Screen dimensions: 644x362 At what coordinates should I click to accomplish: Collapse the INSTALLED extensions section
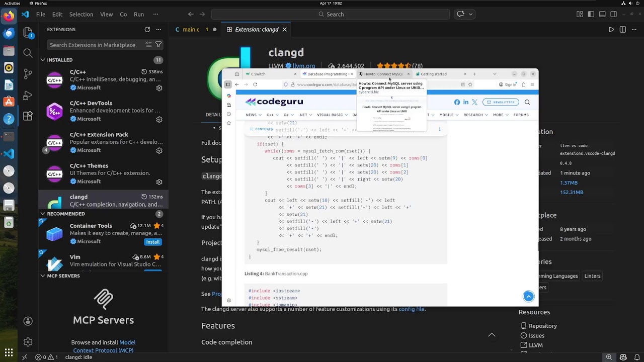pos(43,60)
